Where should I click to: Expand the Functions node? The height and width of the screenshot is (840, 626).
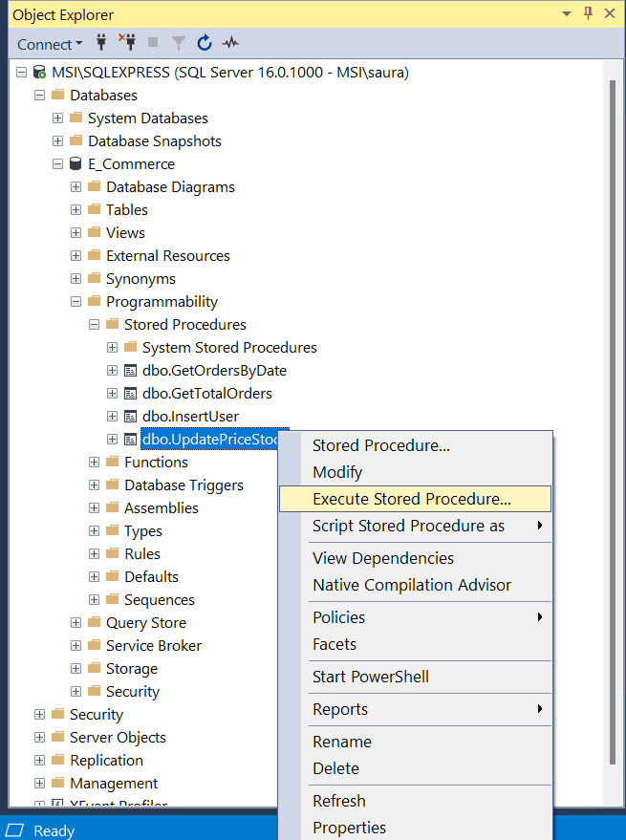93,462
